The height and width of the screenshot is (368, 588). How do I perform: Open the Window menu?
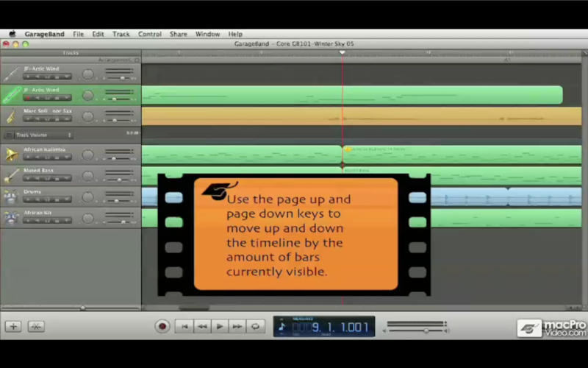point(207,34)
